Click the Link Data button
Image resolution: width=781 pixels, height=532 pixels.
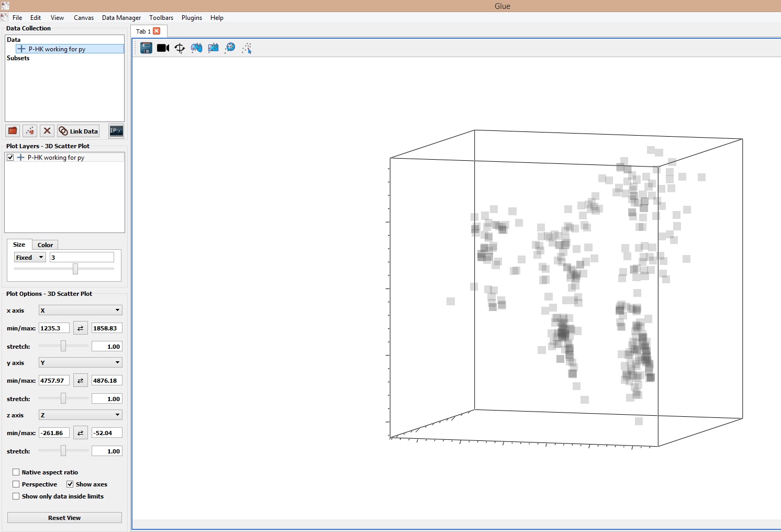[77, 131]
